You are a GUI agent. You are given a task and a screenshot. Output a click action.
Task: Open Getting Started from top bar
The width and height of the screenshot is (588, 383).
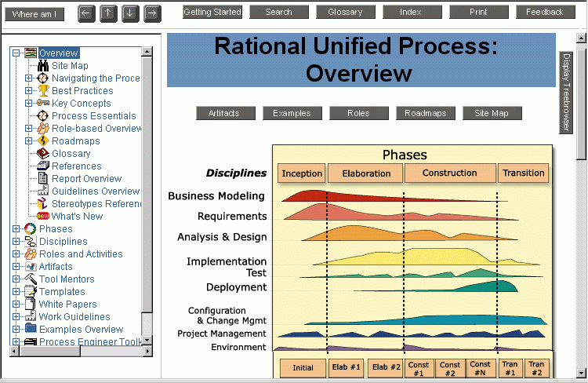tap(212, 12)
